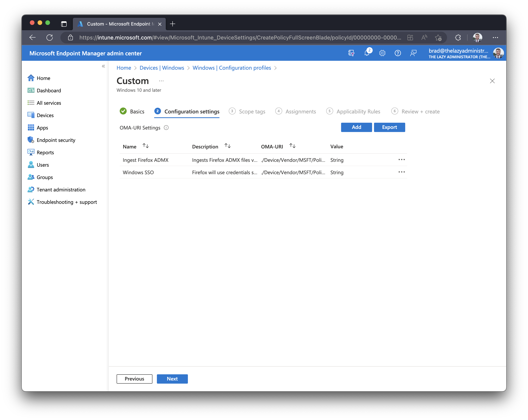Click the Previous button

pyautogui.click(x=134, y=379)
